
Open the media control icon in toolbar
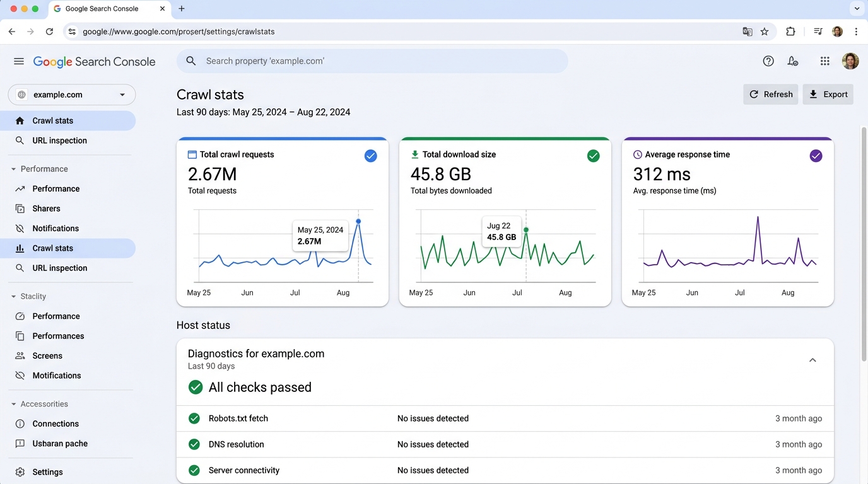point(818,32)
